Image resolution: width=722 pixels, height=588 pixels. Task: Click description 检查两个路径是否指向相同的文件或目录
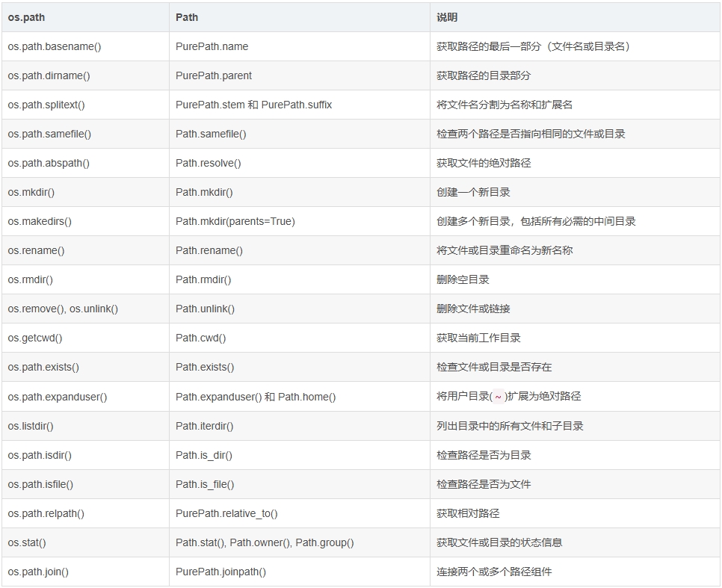pos(531,134)
